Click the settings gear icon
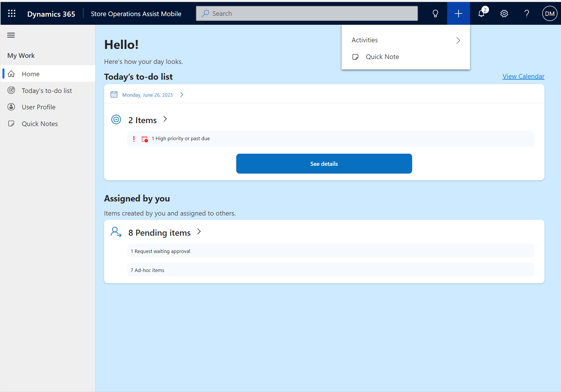The image size is (561, 392). [504, 13]
